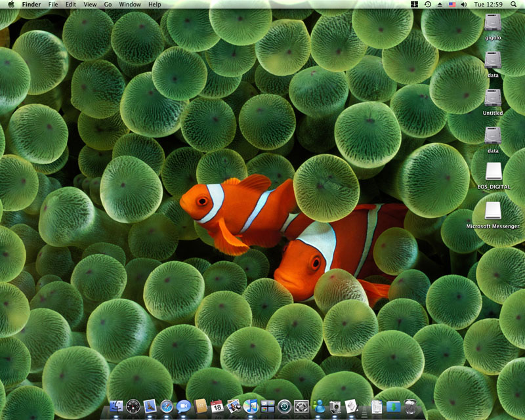Screen dimensions: 525x420
Task: Open the View menu
Action: [x=90, y=5]
